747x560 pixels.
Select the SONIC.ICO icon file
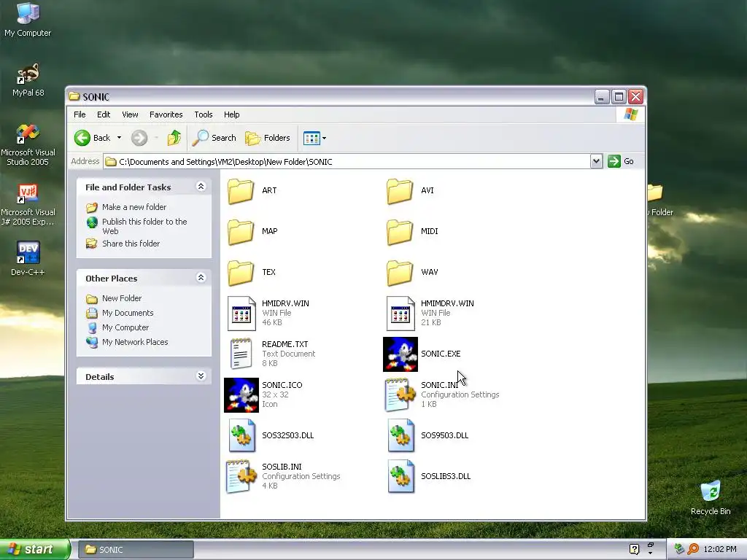pyautogui.click(x=241, y=394)
